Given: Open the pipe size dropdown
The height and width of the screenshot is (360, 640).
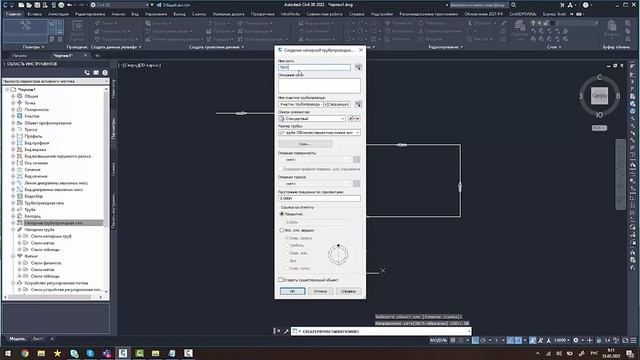Looking at the screenshot, I should [x=319, y=133].
